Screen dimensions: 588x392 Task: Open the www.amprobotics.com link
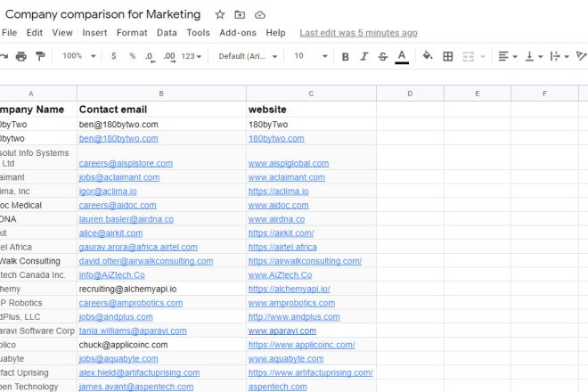click(x=291, y=303)
